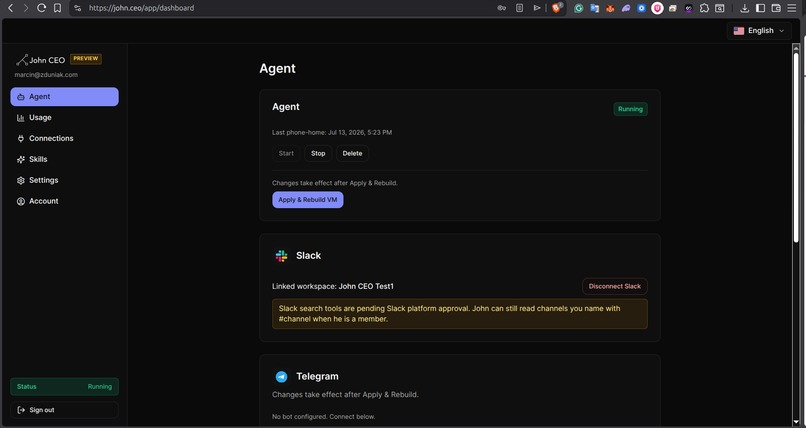Viewport: 806px width, 428px height.
Task: Open Brave Shields lion icon
Action: click(x=557, y=8)
